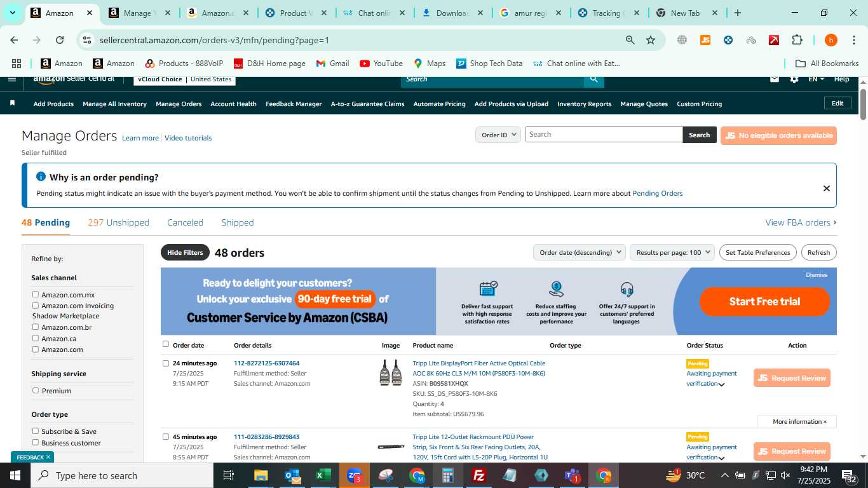Open order link 111-0283286-8929843
The height and width of the screenshot is (488, 868).
(x=266, y=437)
